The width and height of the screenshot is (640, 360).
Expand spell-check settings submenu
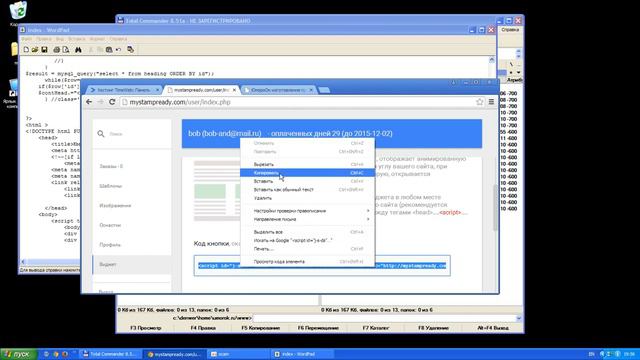(307, 211)
